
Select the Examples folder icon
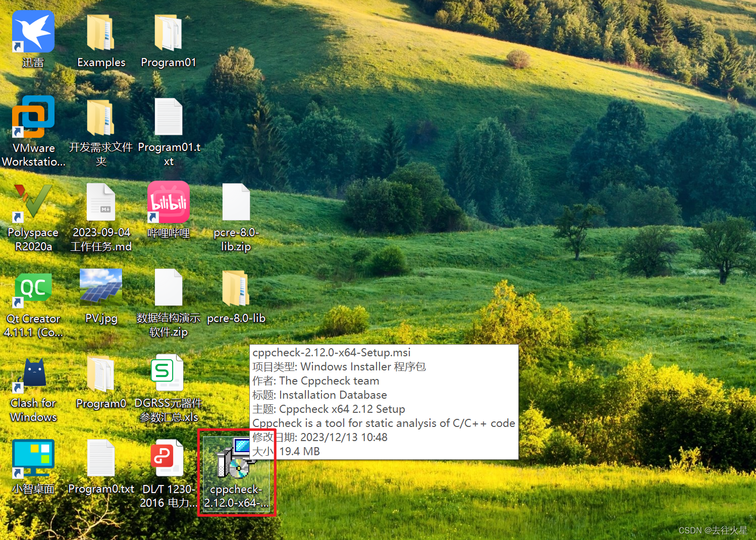click(x=100, y=32)
